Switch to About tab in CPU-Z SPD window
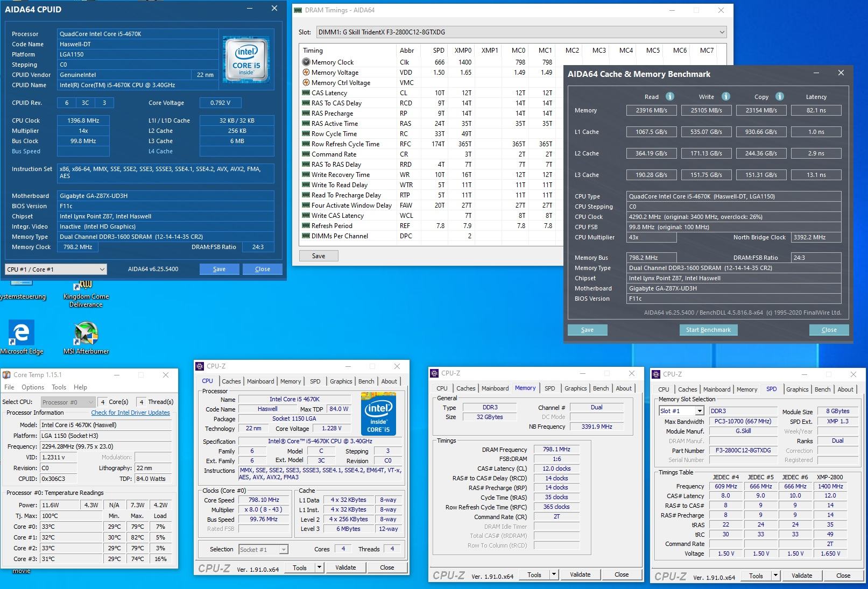This screenshot has height=589, width=868. click(845, 389)
